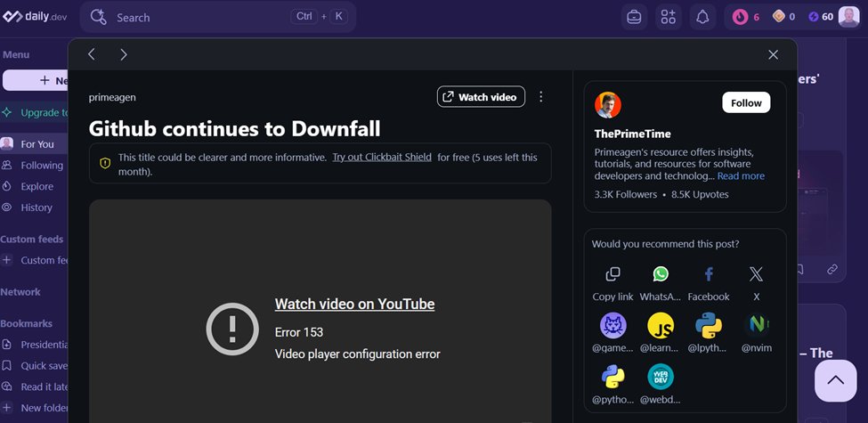Add a Custom feed in sidebar

tap(35, 260)
